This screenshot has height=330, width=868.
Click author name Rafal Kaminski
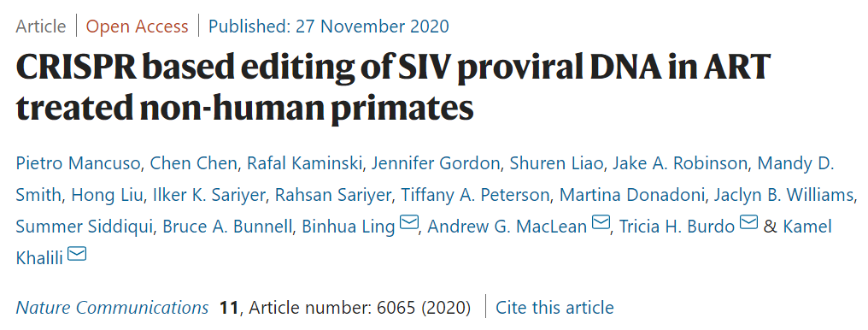coord(304,164)
